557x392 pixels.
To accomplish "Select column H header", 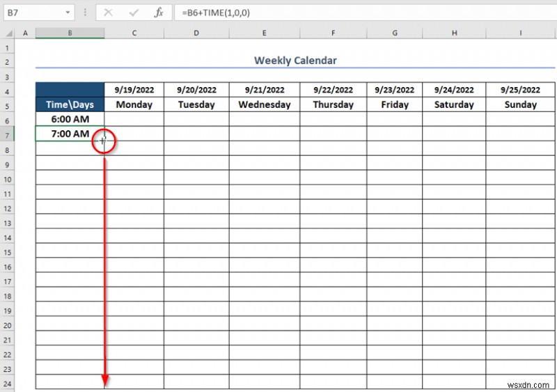I will 455,33.
